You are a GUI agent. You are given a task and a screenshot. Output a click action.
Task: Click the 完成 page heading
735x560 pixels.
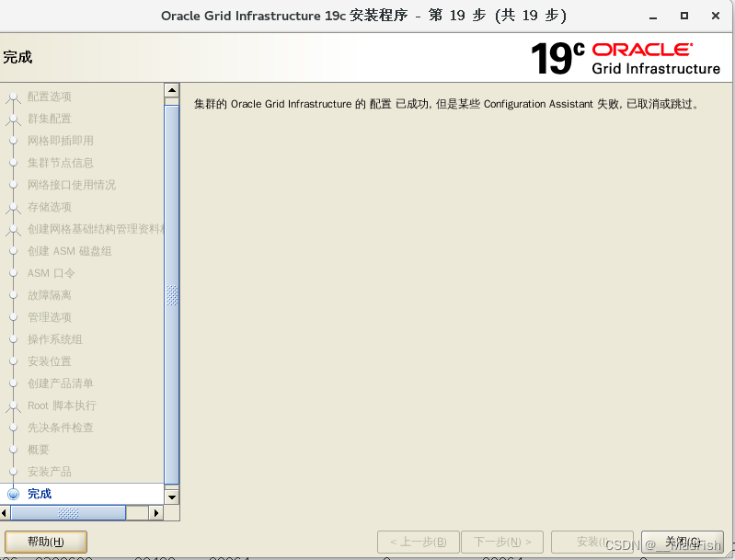[x=17, y=57]
